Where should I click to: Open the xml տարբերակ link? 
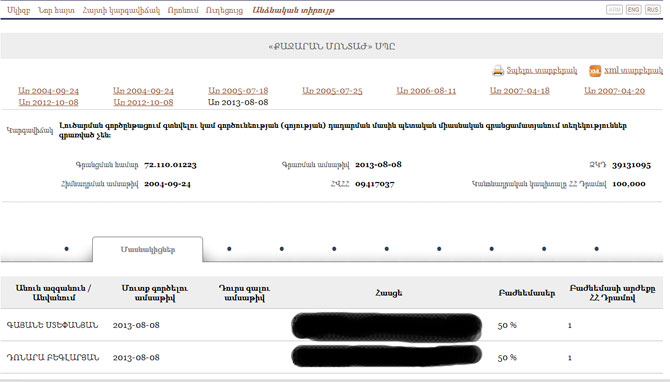(x=633, y=71)
